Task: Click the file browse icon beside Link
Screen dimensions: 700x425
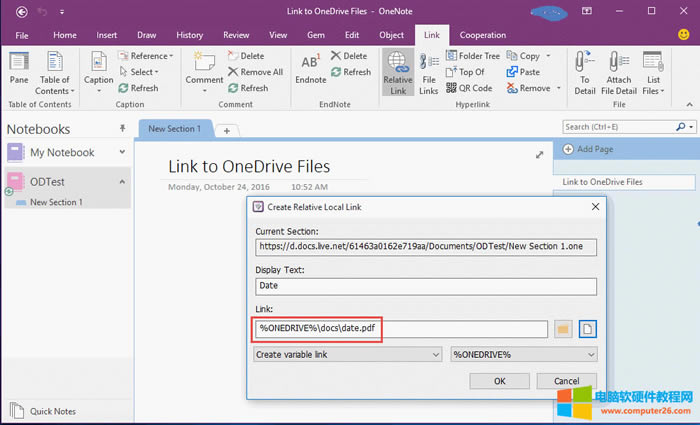Action: [588, 329]
